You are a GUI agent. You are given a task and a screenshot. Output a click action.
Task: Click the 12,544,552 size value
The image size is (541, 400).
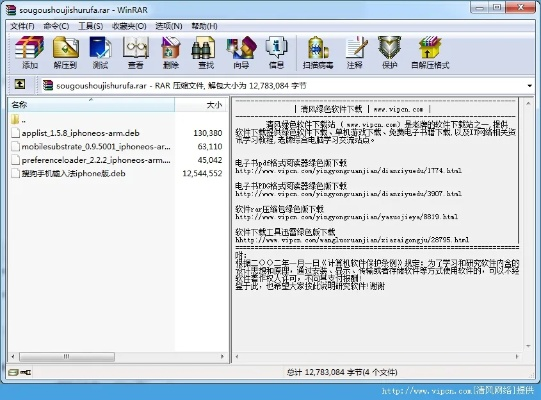pyautogui.click(x=202, y=173)
